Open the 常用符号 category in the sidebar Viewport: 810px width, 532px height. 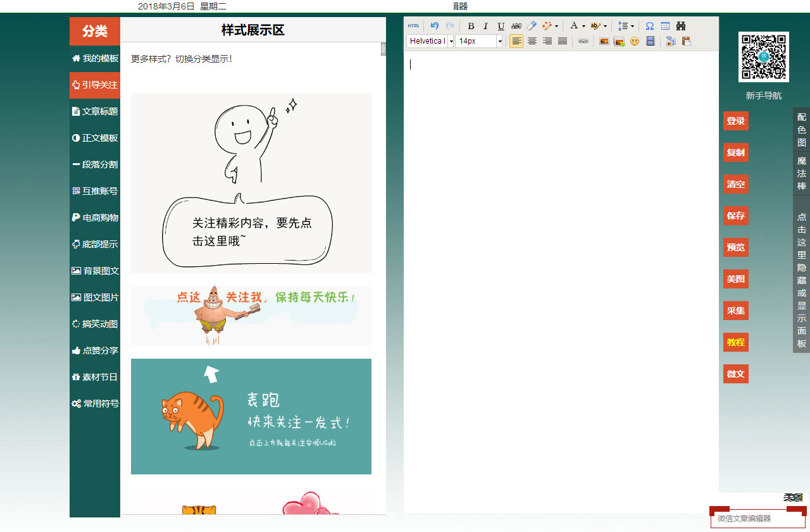click(95, 403)
